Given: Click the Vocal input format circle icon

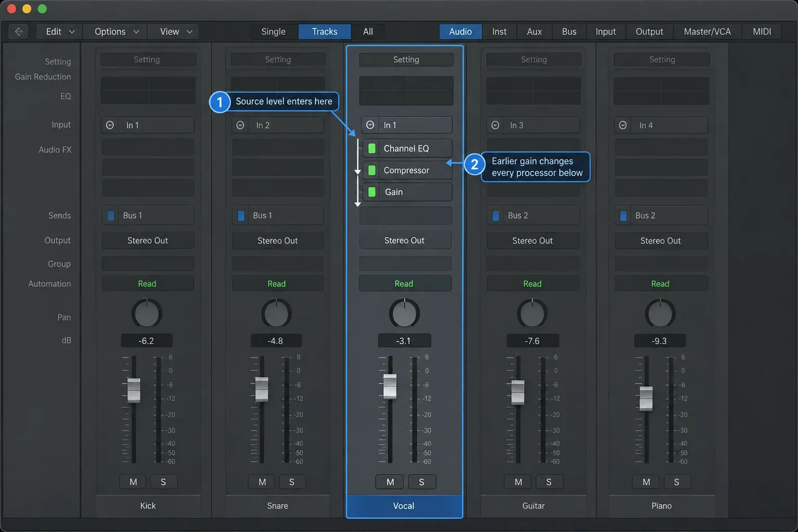Looking at the screenshot, I should coord(370,125).
